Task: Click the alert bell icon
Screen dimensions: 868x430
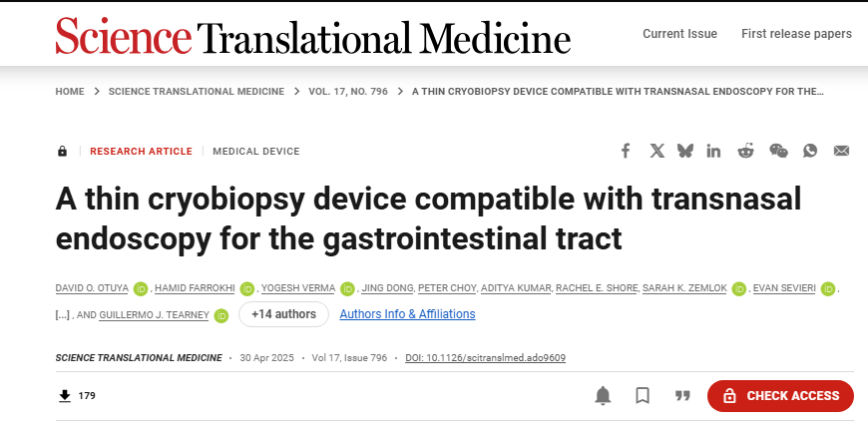Action: tap(603, 396)
